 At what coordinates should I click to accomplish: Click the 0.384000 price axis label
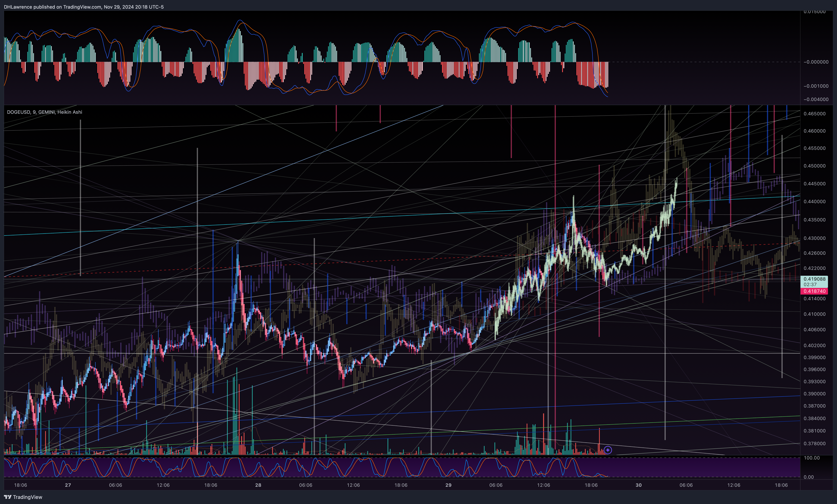pyautogui.click(x=814, y=418)
